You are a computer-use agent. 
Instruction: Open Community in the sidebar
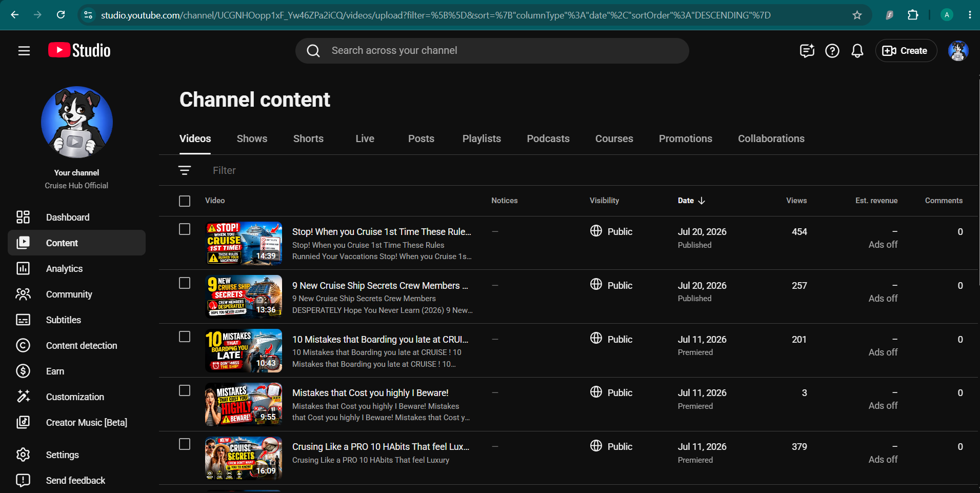(x=77, y=294)
